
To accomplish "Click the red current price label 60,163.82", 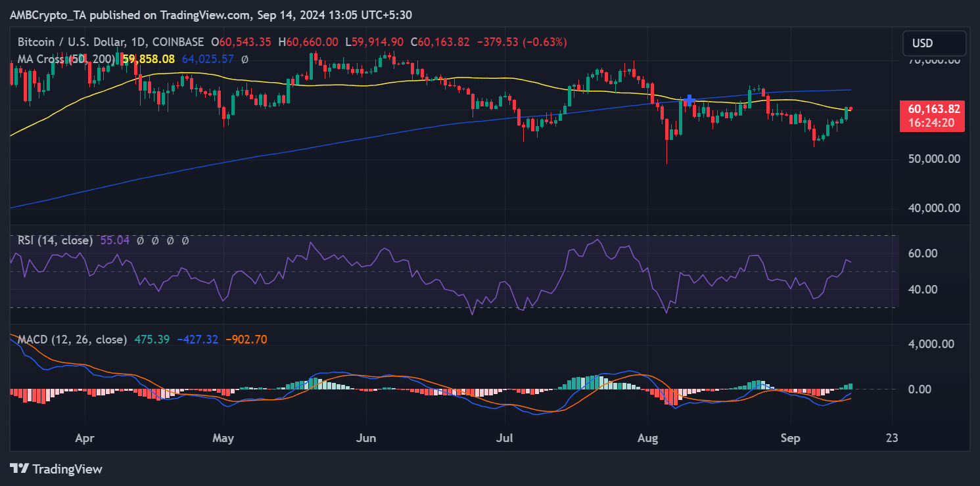I will click(x=933, y=110).
